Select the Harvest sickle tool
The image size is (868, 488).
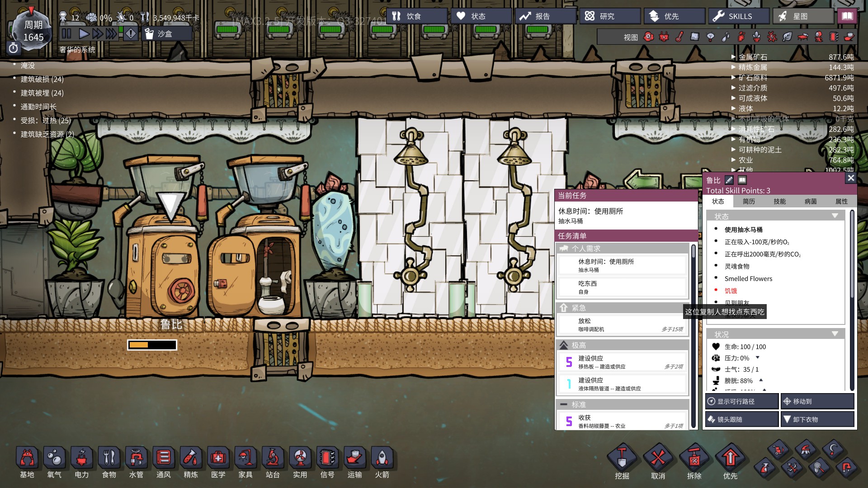click(834, 450)
